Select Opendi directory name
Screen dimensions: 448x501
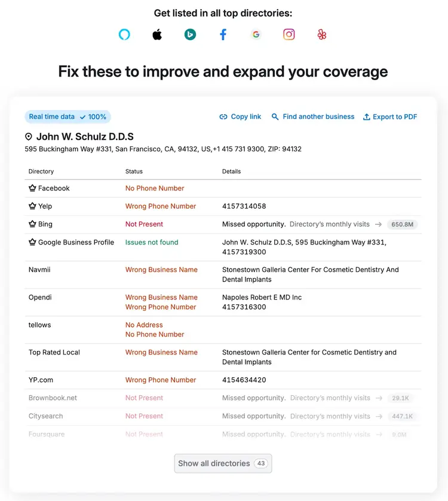pos(40,297)
